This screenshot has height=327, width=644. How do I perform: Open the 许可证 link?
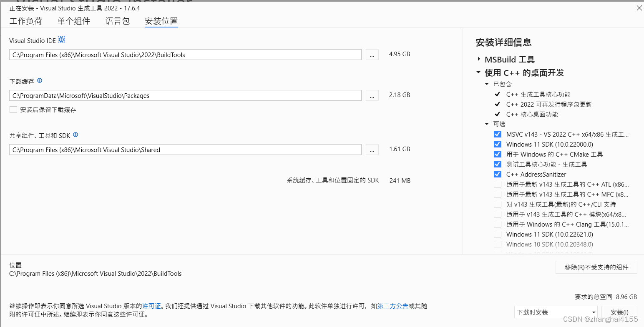pos(151,306)
